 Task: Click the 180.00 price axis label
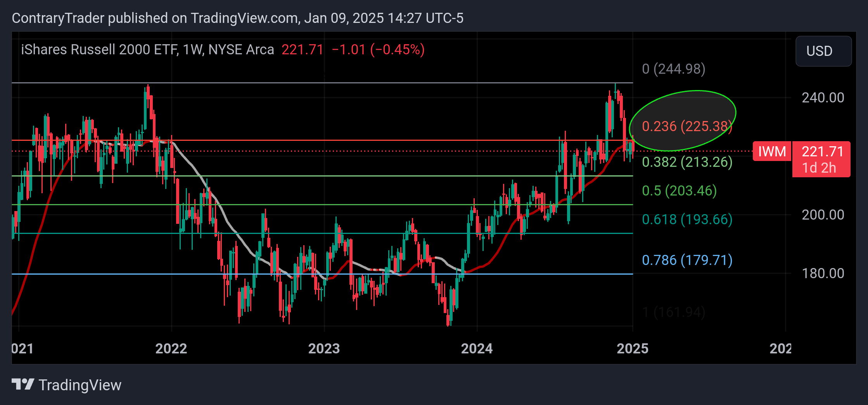coord(823,273)
